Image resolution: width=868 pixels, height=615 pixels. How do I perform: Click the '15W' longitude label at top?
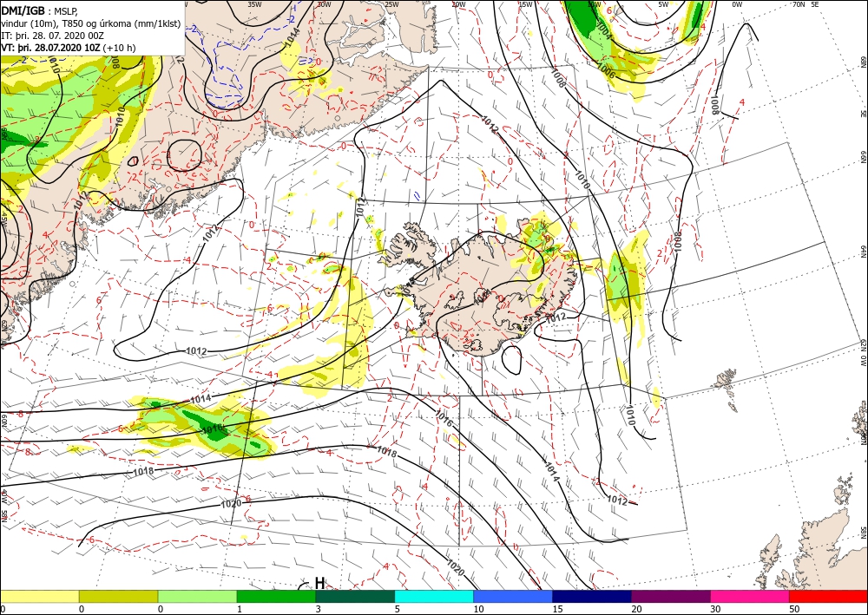[x=525, y=4]
